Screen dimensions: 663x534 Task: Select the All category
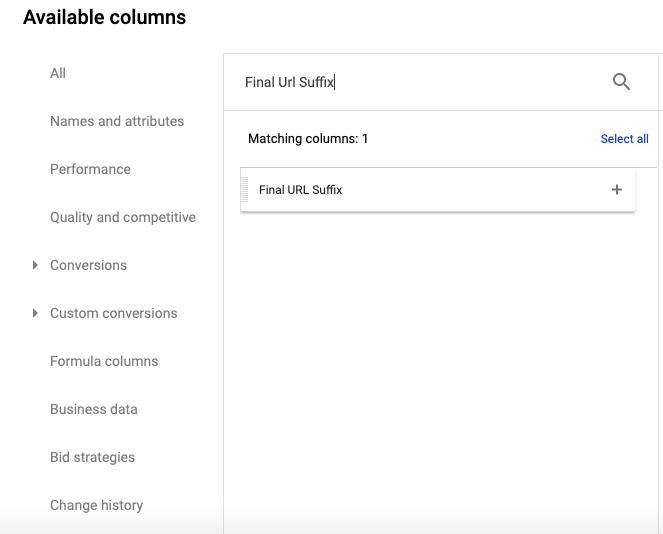[58, 73]
